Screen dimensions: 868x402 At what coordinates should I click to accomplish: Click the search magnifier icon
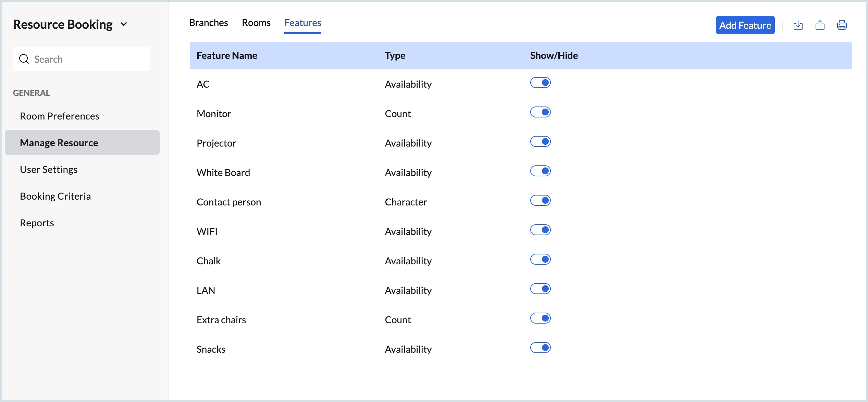[x=24, y=59]
